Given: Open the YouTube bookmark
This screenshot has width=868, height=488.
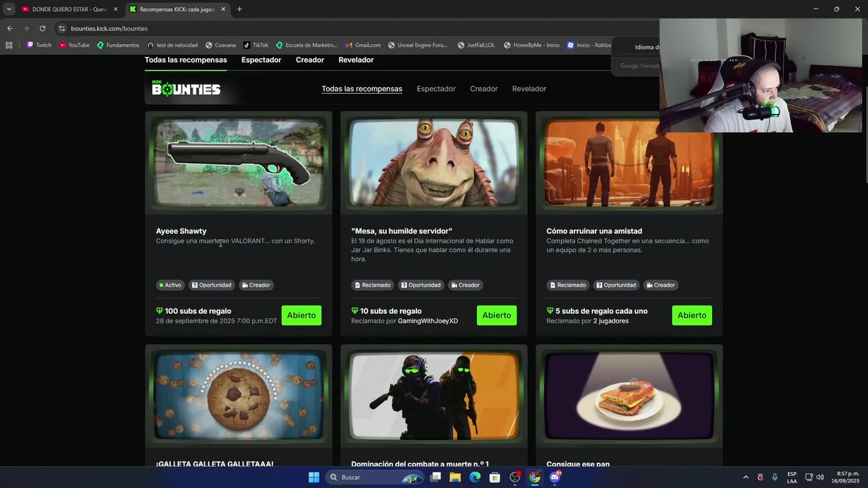Looking at the screenshot, I should (74, 45).
